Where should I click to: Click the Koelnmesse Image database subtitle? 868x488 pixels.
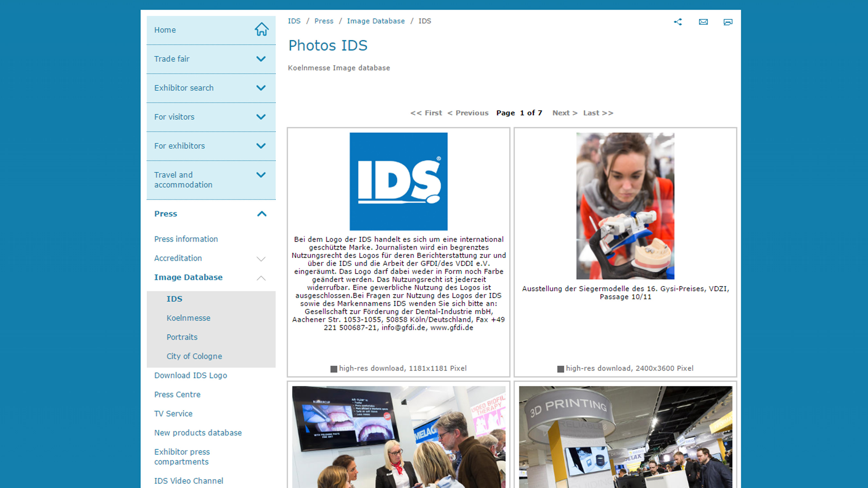click(x=339, y=68)
